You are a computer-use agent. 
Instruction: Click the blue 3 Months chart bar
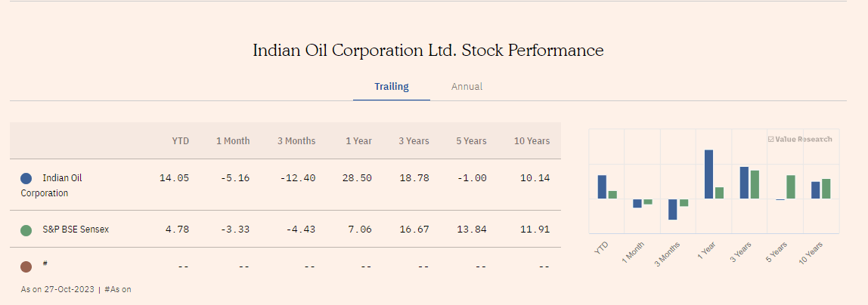tap(672, 209)
